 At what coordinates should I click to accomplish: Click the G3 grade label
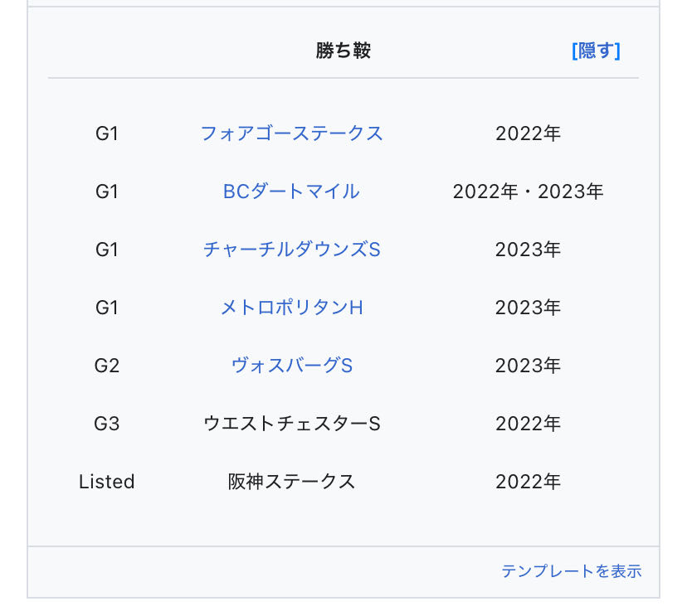coord(107,424)
